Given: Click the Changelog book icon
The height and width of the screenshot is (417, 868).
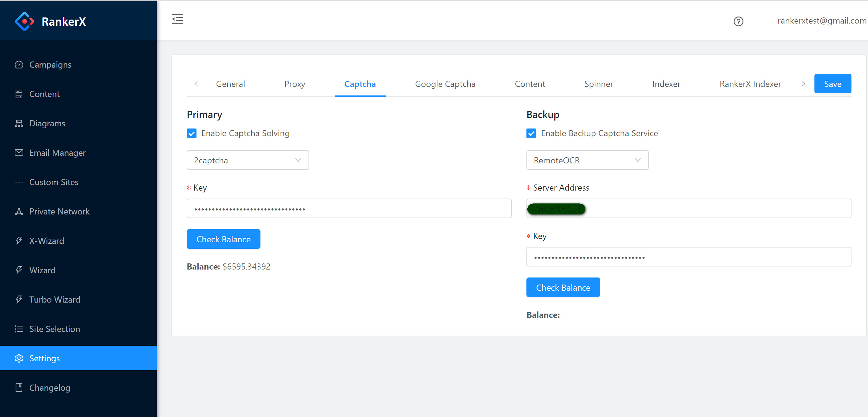Looking at the screenshot, I should tap(19, 387).
